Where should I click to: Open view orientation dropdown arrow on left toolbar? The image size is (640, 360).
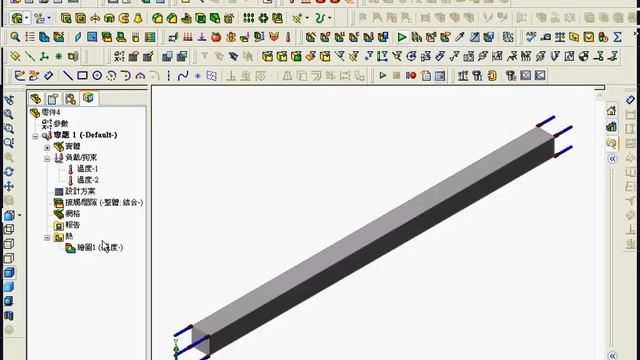point(20,215)
